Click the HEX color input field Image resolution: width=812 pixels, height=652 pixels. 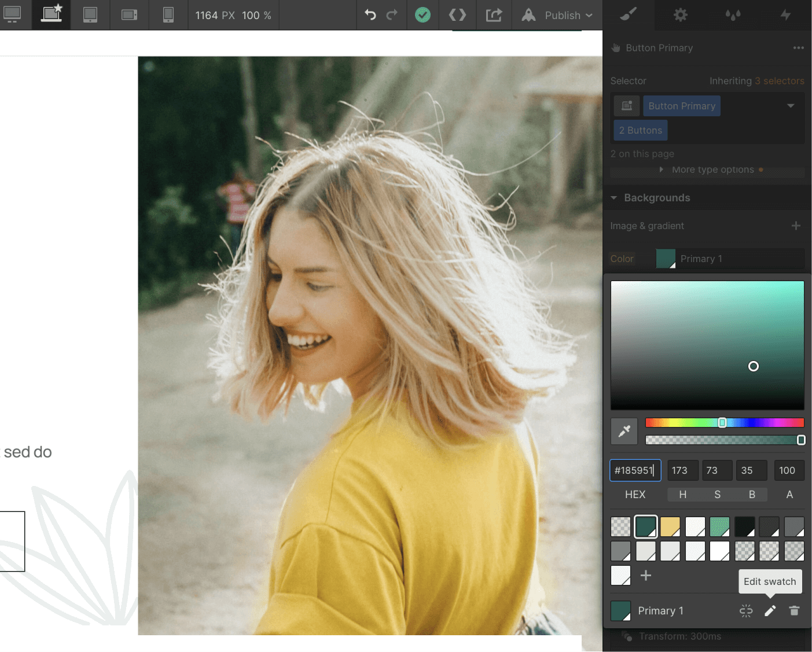click(635, 470)
